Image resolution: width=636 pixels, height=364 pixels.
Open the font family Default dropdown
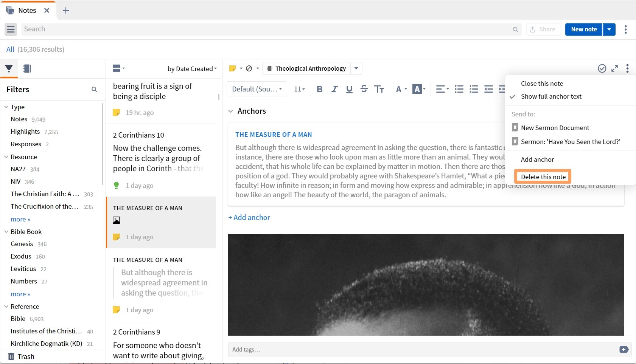point(257,89)
